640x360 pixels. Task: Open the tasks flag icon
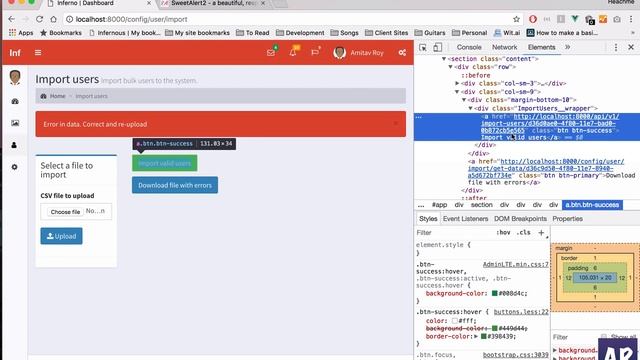315,53
